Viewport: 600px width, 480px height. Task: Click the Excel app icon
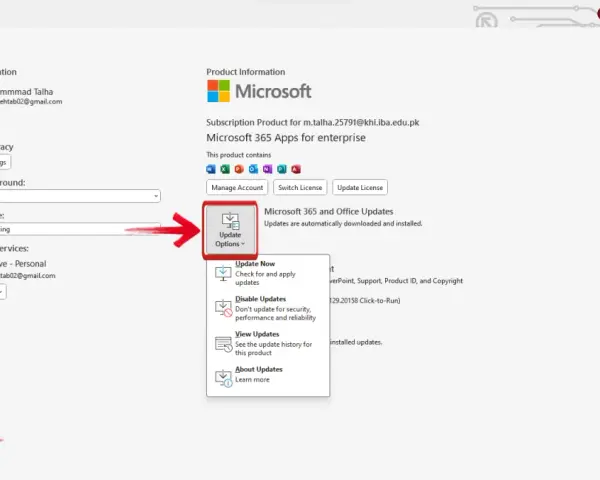(x=225, y=169)
